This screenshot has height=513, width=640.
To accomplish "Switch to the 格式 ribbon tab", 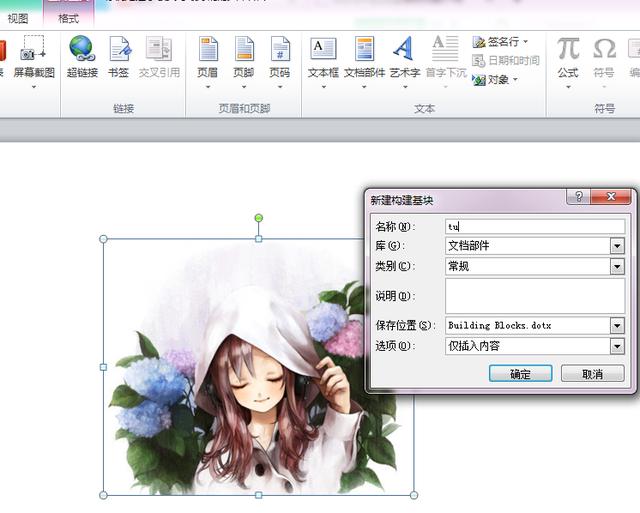I will pyautogui.click(x=68, y=18).
